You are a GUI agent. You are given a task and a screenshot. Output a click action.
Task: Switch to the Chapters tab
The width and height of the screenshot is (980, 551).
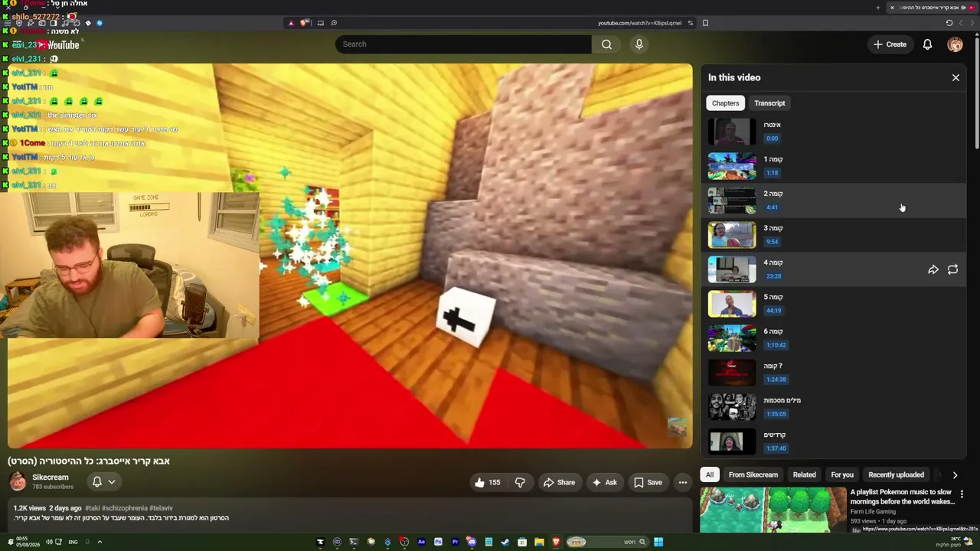(725, 103)
